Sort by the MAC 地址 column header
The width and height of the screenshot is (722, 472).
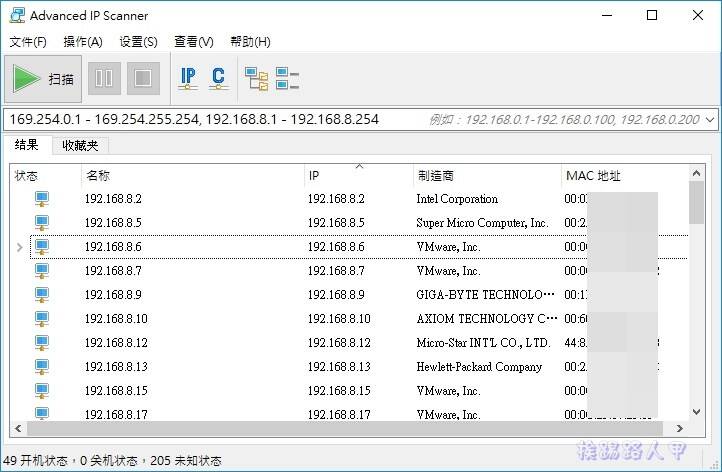[x=625, y=175]
